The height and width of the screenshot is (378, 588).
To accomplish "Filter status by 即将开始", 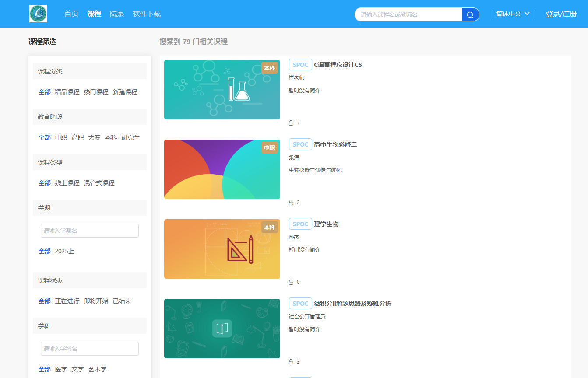I will click(96, 301).
